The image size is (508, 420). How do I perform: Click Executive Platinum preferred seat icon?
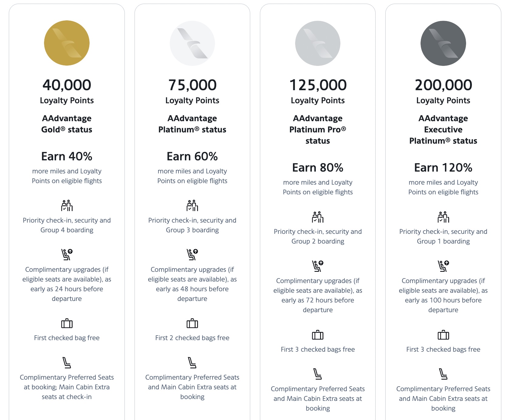[443, 374]
